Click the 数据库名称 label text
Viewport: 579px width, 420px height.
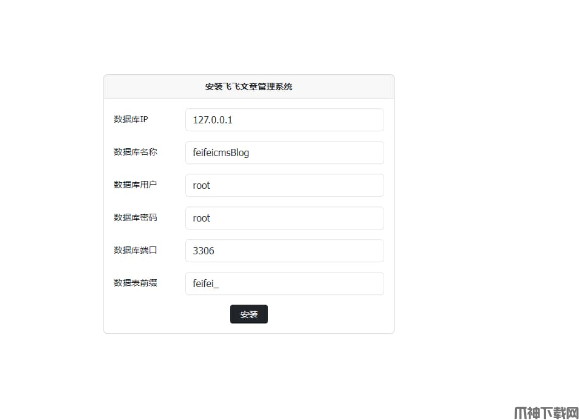(135, 152)
